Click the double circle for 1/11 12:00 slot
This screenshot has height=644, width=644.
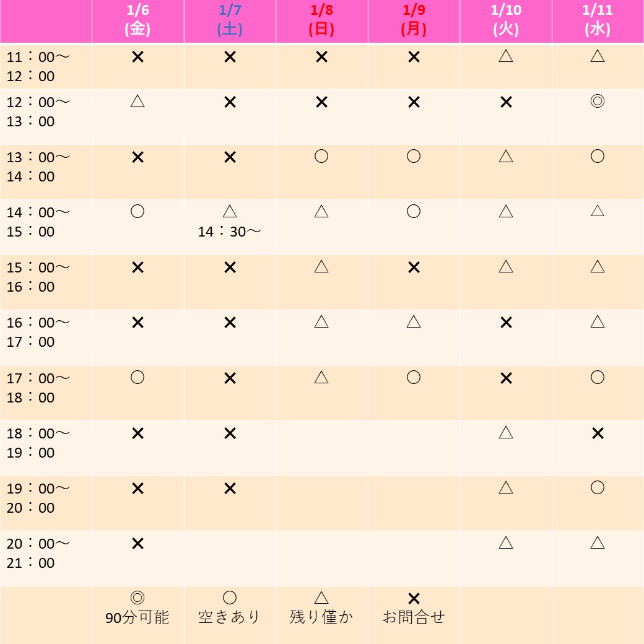(x=597, y=101)
